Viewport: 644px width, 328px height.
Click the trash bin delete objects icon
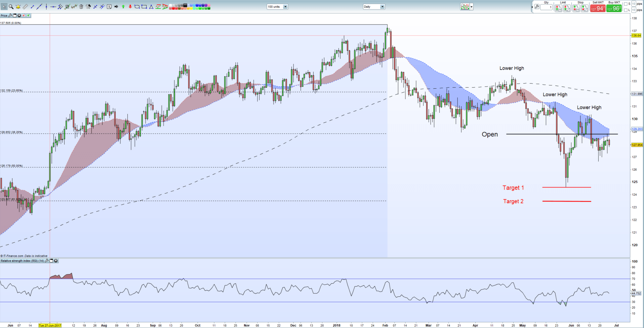[81, 7]
